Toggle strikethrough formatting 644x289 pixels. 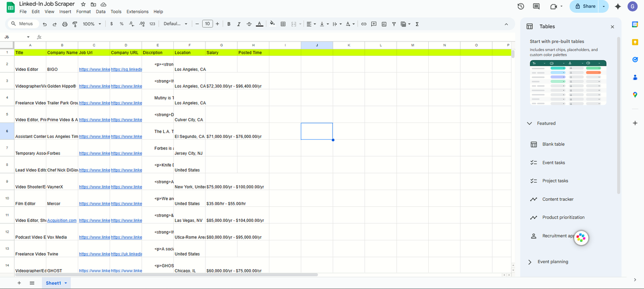point(249,24)
